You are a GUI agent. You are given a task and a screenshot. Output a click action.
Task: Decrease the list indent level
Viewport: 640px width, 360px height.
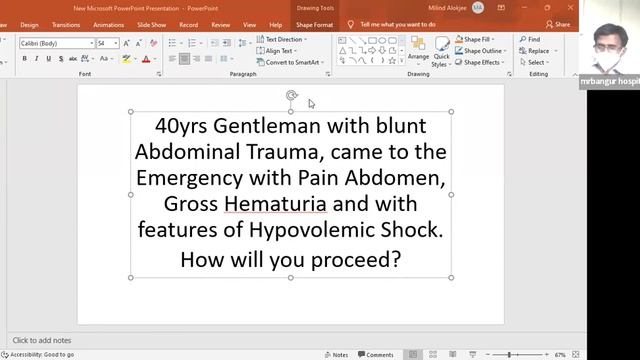pyautogui.click(x=214, y=43)
